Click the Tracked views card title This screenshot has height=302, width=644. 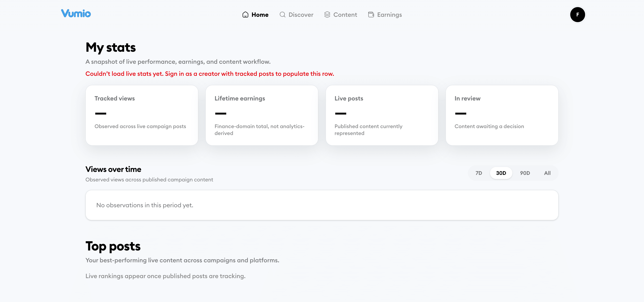(x=114, y=98)
